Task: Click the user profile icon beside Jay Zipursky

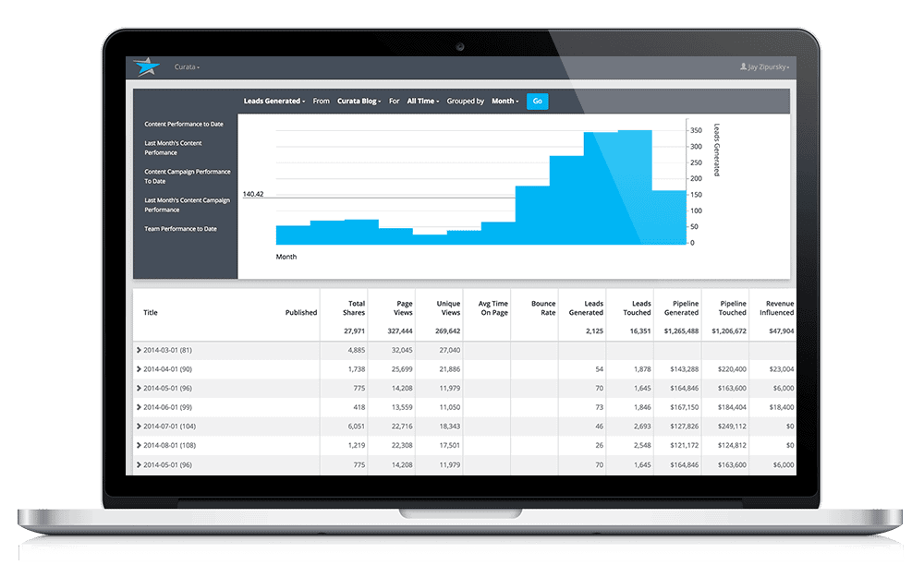Action: pos(744,67)
